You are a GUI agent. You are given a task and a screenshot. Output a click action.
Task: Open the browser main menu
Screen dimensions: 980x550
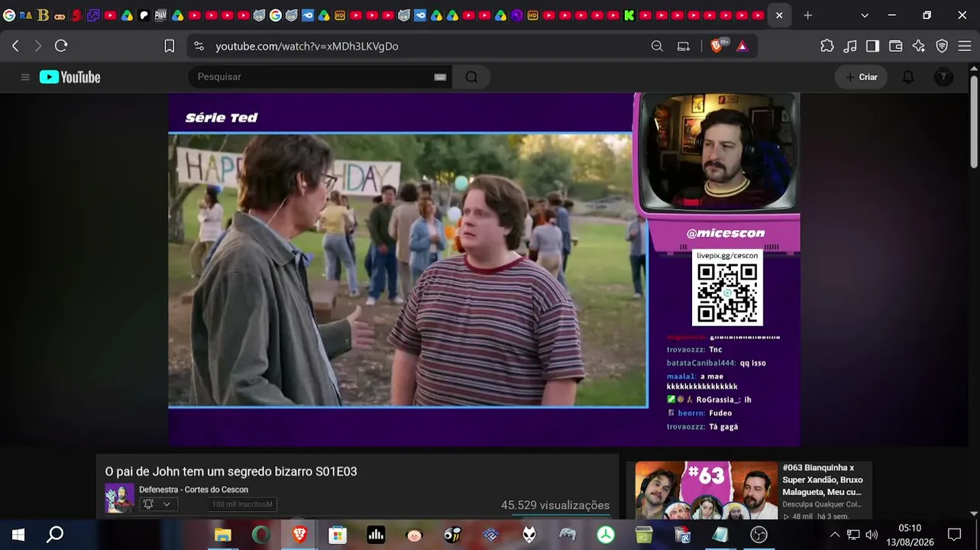click(x=964, y=46)
